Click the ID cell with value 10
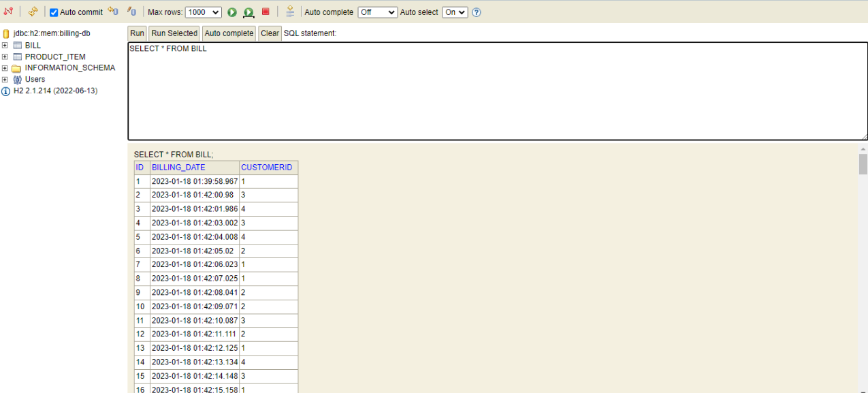Image resolution: width=868 pixels, height=393 pixels. pos(142,307)
